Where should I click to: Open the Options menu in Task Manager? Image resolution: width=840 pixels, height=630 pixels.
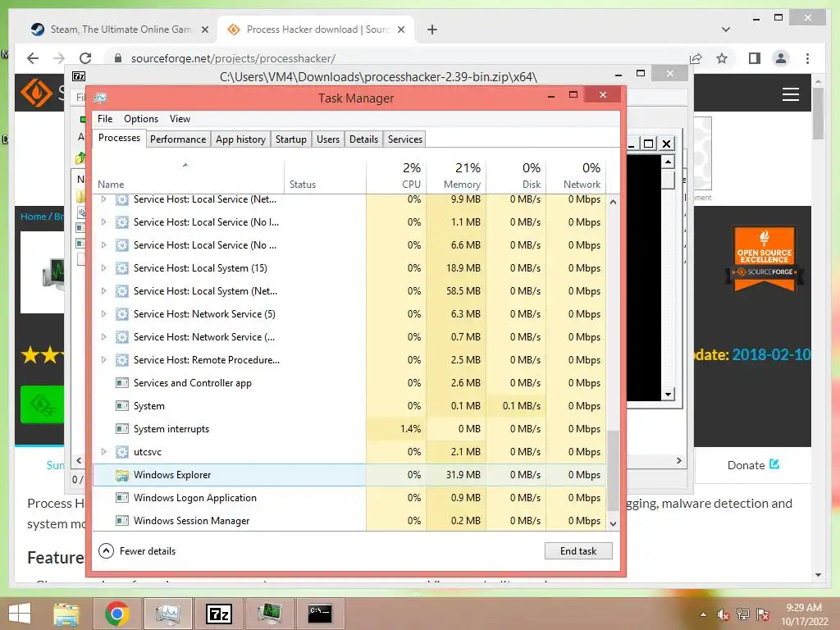point(141,119)
